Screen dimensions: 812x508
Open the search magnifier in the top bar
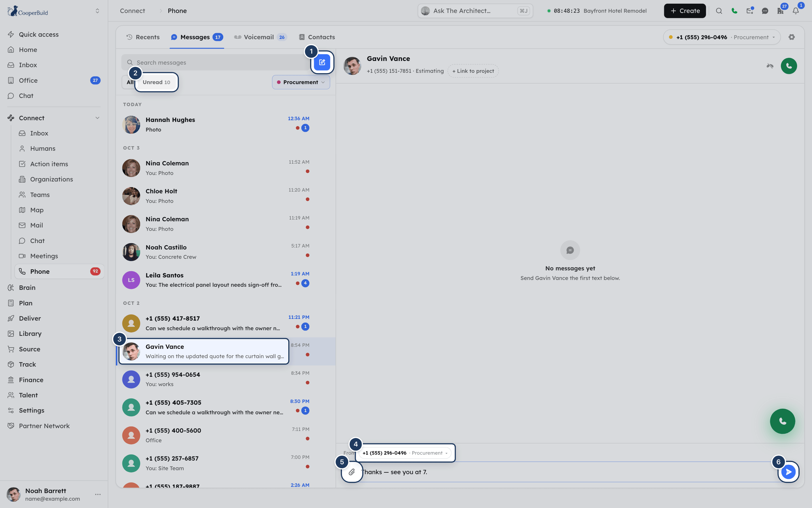pyautogui.click(x=719, y=11)
